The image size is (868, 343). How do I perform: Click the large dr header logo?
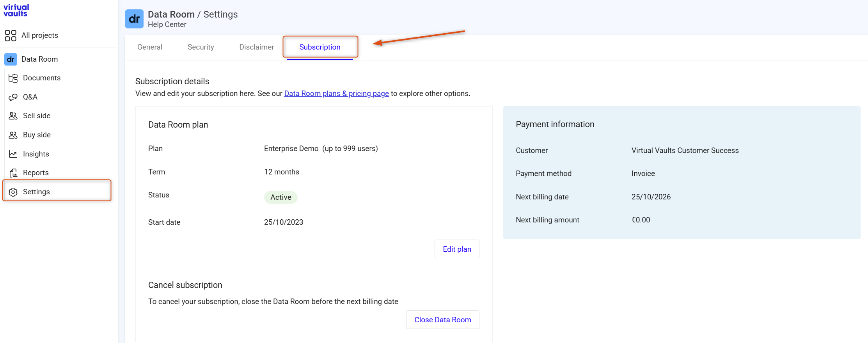click(x=134, y=19)
